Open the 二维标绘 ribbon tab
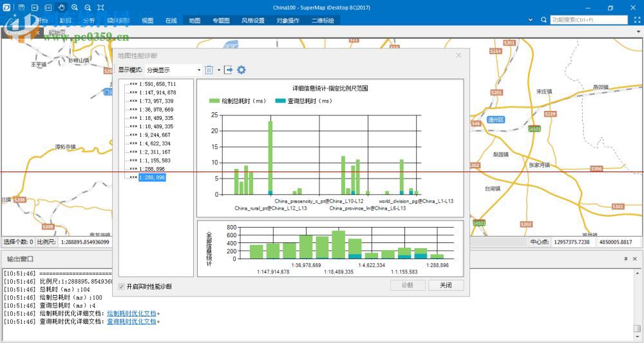Screen dimensions: 644x343 coord(323,21)
